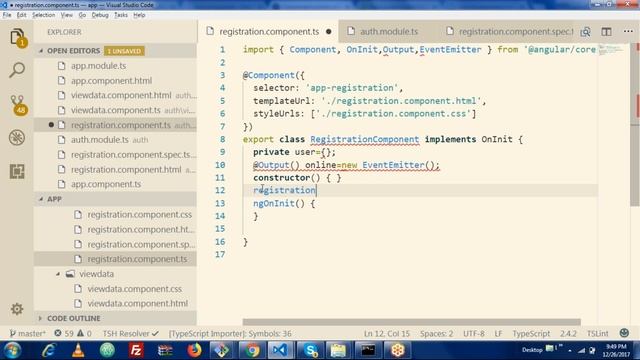Open the Tasks menu
The image size is (640, 360).
click(121, 15)
